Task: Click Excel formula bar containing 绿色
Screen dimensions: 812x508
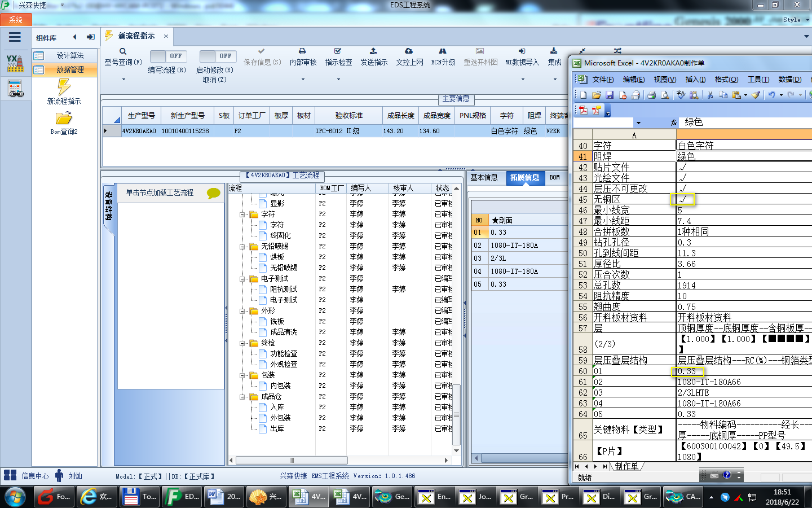Action: (x=746, y=122)
